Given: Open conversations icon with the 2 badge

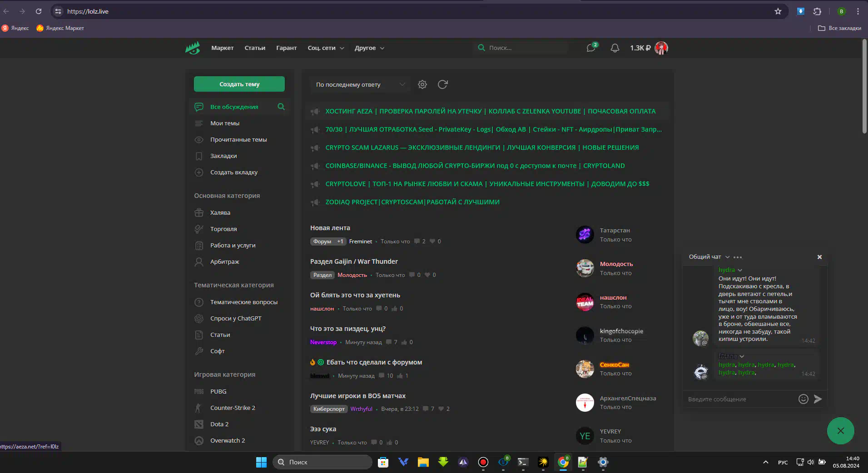Looking at the screenshot, I should (591, 48).
